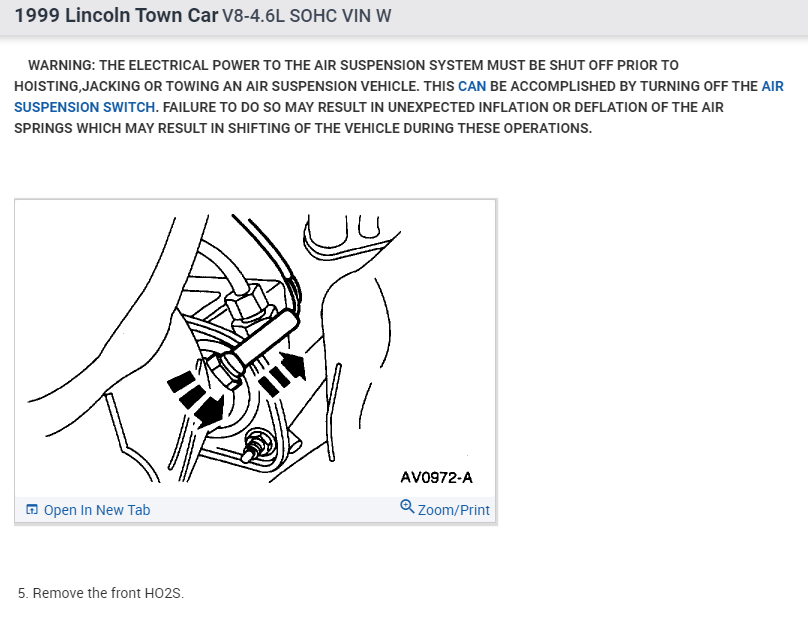Click the HO2S sensor diagram image
The height and width of the screenshot is (624, 808).
point(256,348)
